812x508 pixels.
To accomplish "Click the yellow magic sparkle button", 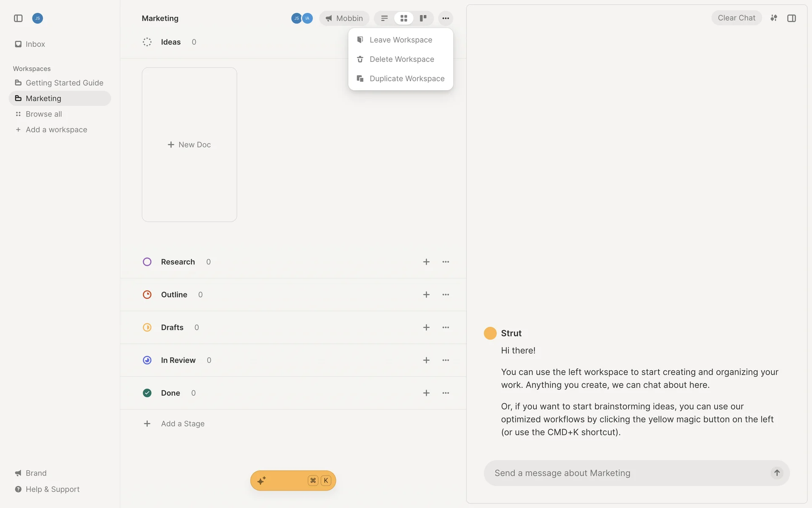I will pos(293,480).
